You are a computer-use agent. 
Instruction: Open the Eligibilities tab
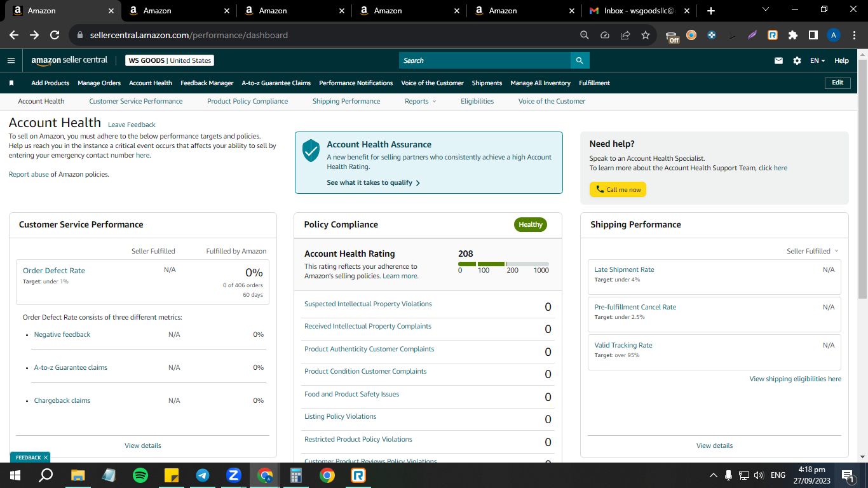(x=477, y=101)
